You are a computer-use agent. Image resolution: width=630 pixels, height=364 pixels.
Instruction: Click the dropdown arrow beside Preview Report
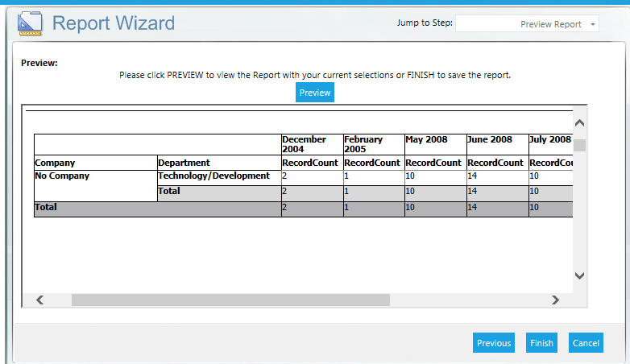coord(593,24)
